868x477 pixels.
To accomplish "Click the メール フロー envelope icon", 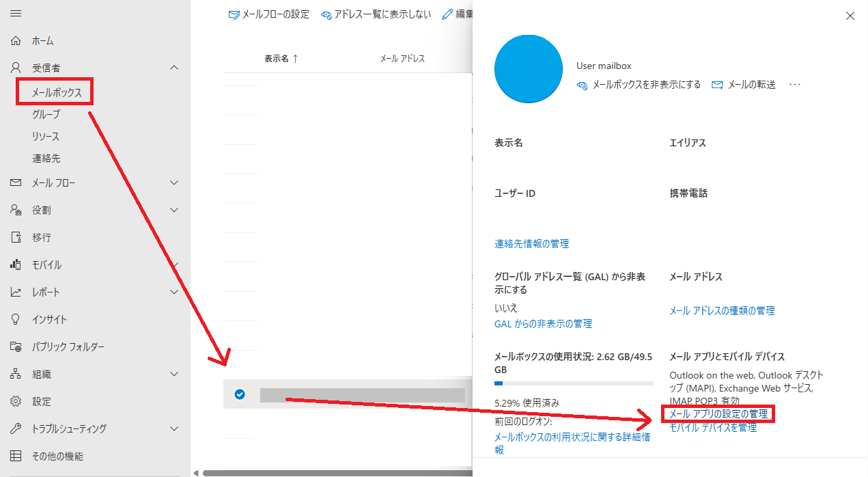I will pos(16,183).
